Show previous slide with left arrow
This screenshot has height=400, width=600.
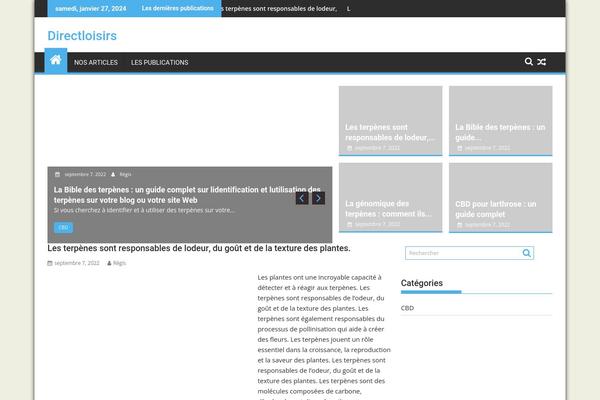coord(302,198)
